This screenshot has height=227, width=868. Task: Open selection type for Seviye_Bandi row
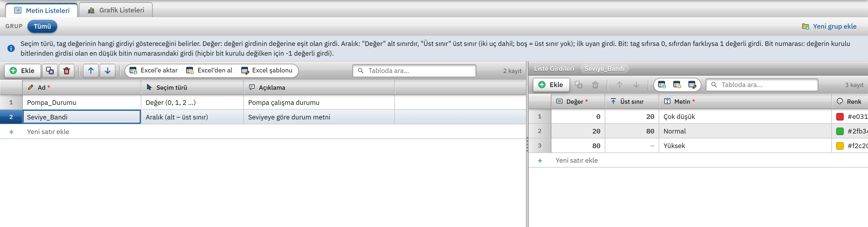(192, 117)
